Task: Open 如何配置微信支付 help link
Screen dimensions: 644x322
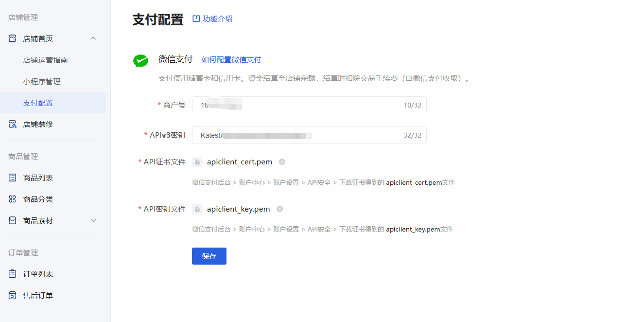Action: pyautogui.click(x=231, y=60)
